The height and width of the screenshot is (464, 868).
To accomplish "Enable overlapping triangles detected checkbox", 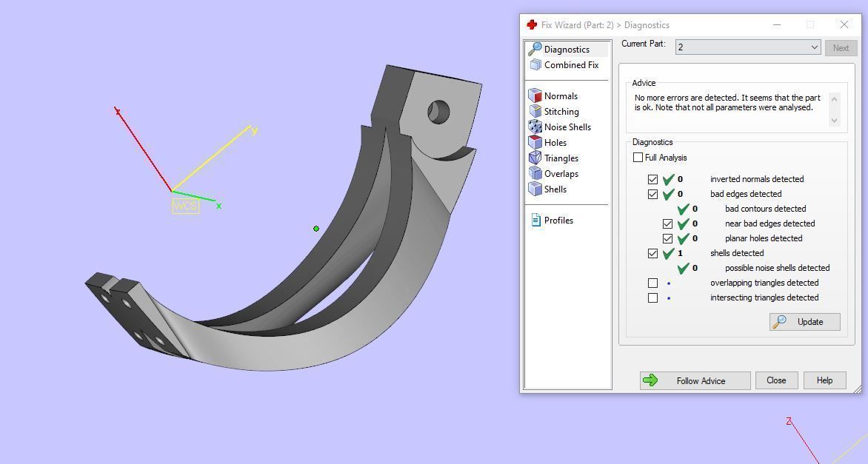I will (652, 283).
